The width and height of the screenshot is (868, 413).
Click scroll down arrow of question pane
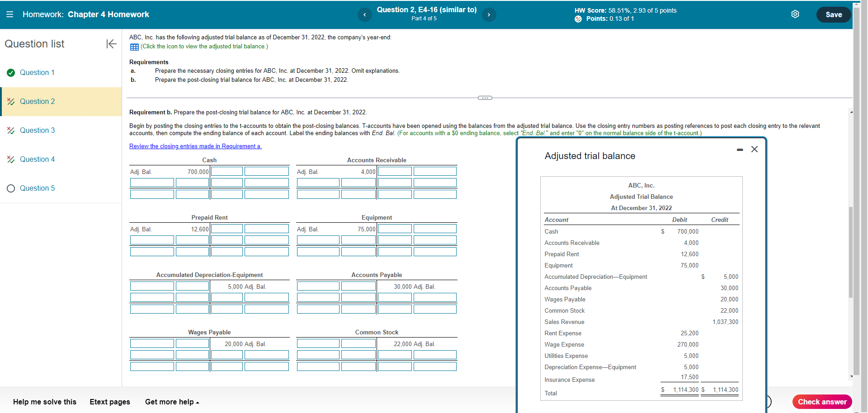point(851,376)
